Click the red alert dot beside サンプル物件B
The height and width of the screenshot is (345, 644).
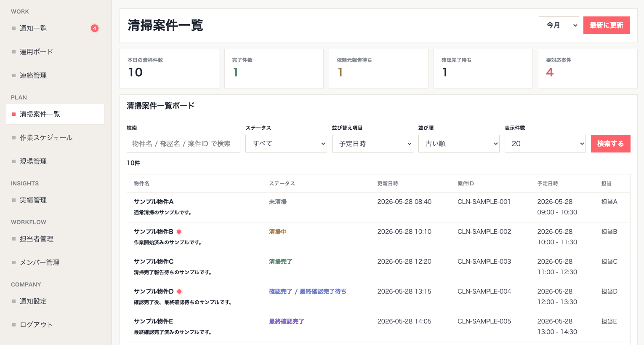pyautogui.click(x=179, y=232)
